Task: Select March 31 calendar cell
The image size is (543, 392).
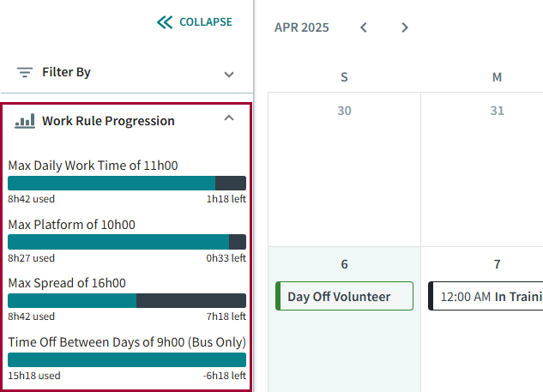Action: click(497, 172)
